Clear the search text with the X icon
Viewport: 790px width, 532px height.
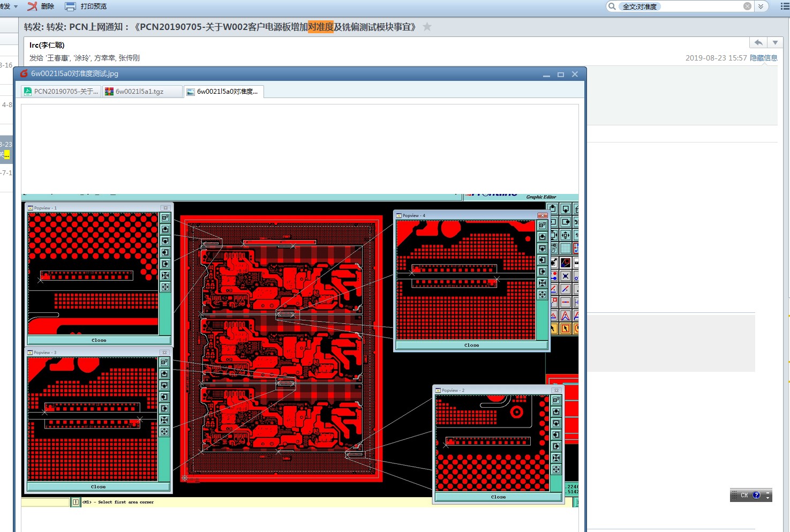click(747, 6)
